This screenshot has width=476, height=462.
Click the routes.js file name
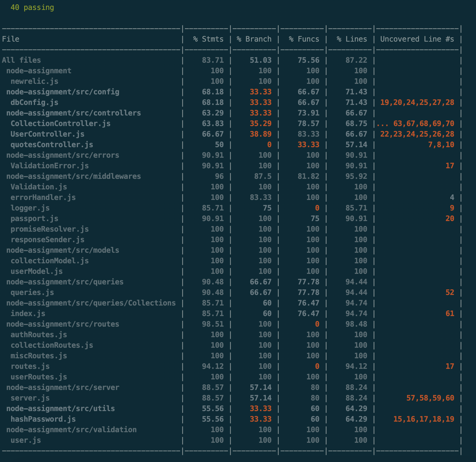point(30,366)
